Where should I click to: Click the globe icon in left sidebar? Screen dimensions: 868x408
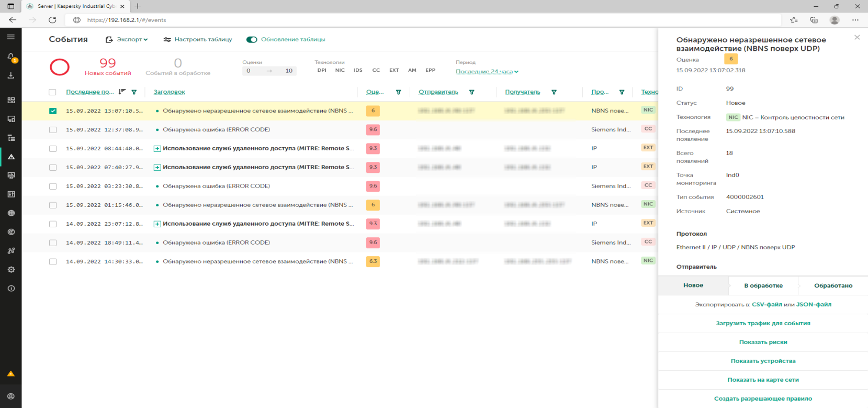tap(11, 213)
